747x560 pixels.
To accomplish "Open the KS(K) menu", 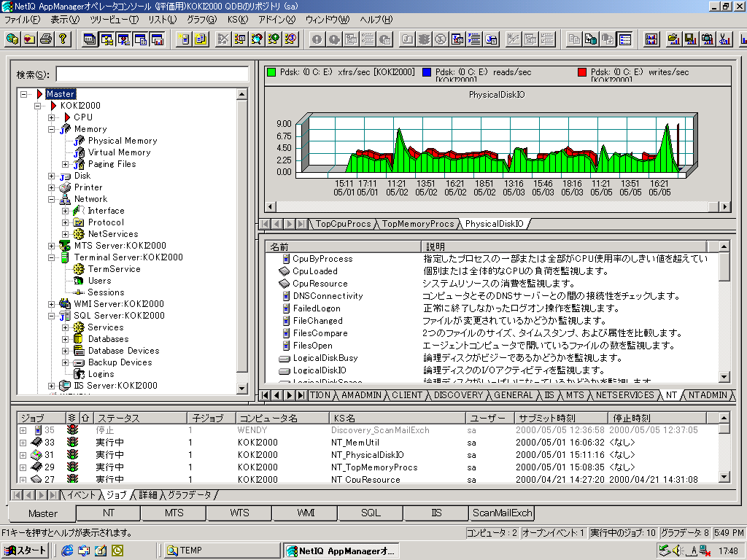I will 238,20.
